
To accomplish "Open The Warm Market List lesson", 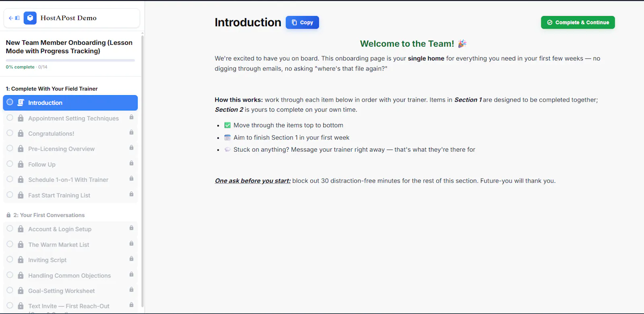I will (70, 245).
